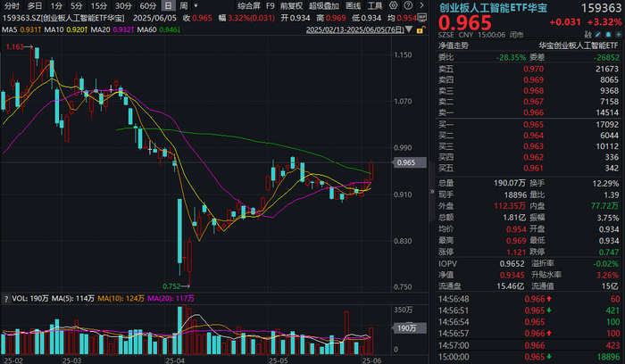Viewport: 625px width, 364px height.
Task: Switch to the 周 weekly period
Action: point(183,5)
